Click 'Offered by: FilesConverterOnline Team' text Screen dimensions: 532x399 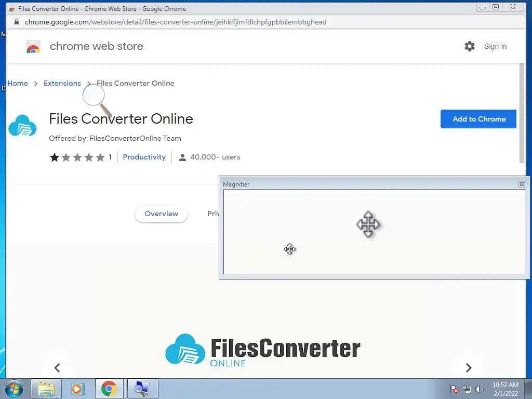115,138
